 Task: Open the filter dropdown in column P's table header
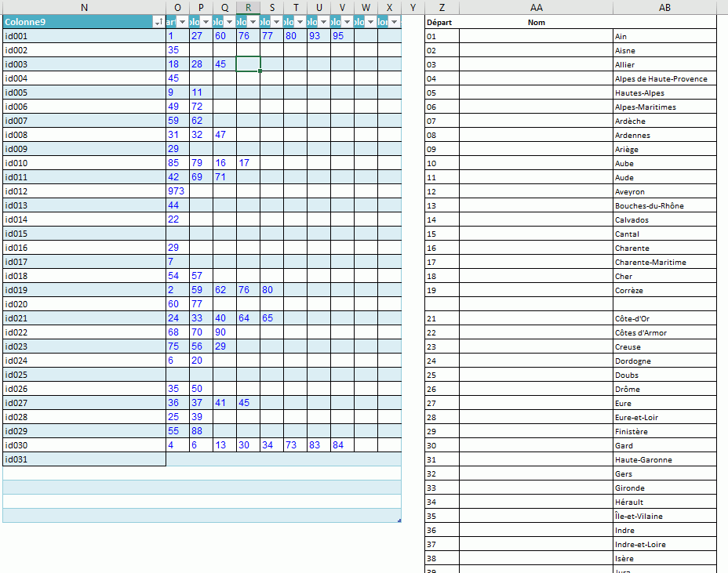pos(206,22)
